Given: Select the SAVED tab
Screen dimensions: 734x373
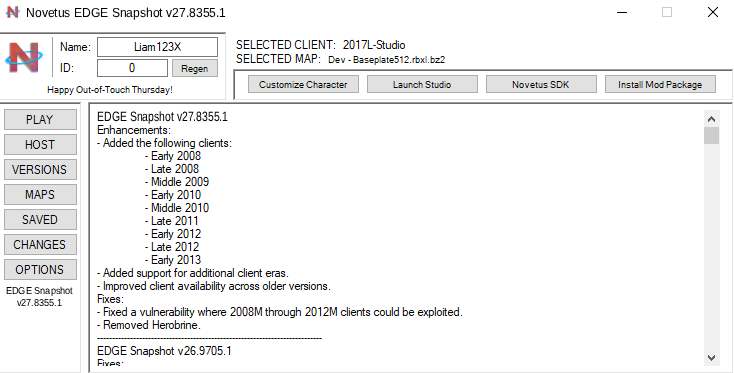Looking at the screenshot, I should 40,219.
